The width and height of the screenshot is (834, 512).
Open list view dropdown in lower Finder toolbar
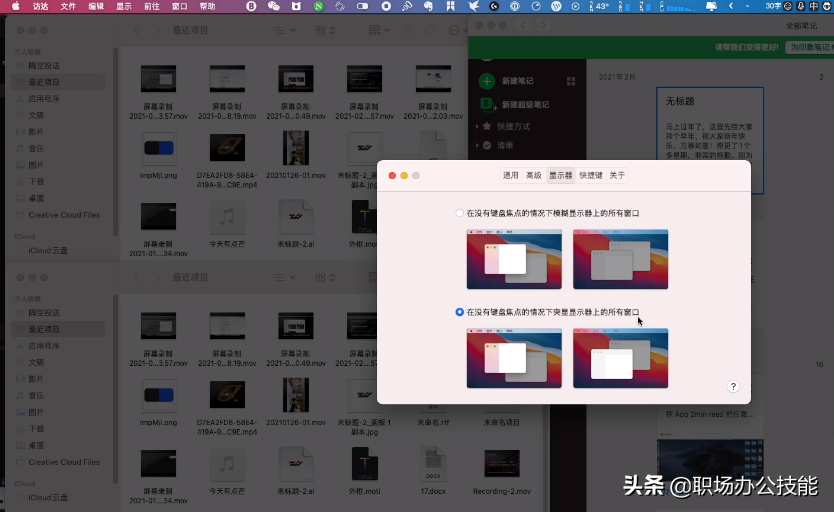[284, 278]
